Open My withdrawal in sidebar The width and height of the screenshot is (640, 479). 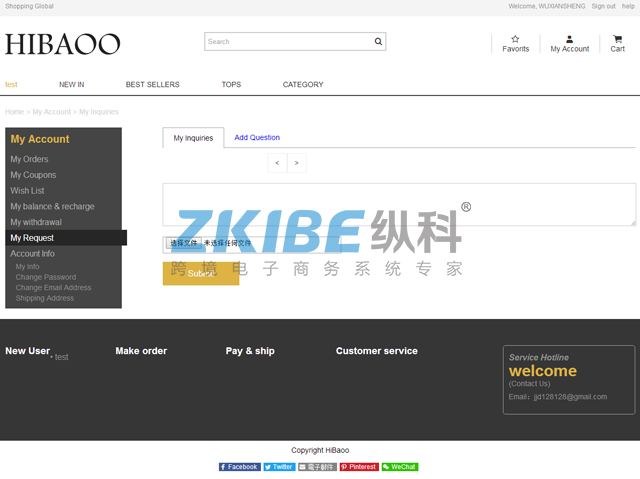36,222
